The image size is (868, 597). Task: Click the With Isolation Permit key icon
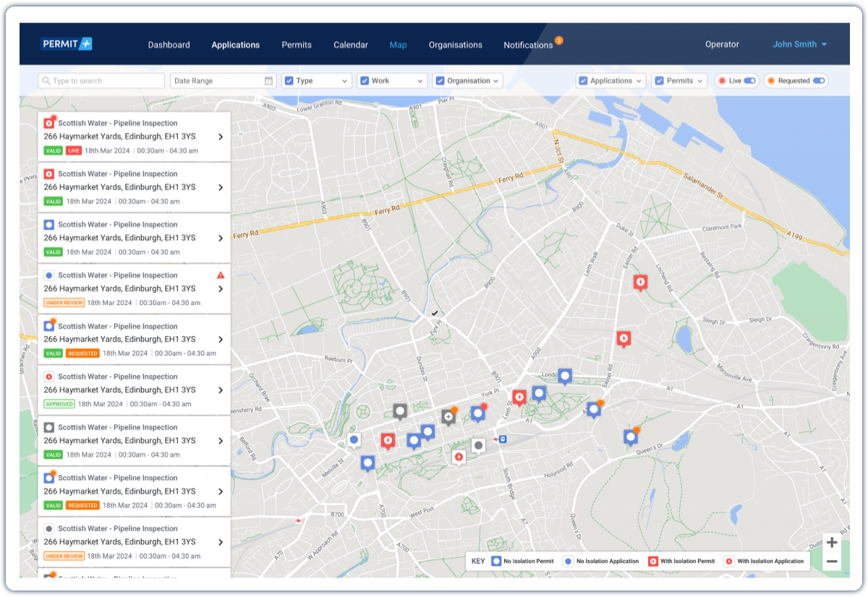(653, 561)
